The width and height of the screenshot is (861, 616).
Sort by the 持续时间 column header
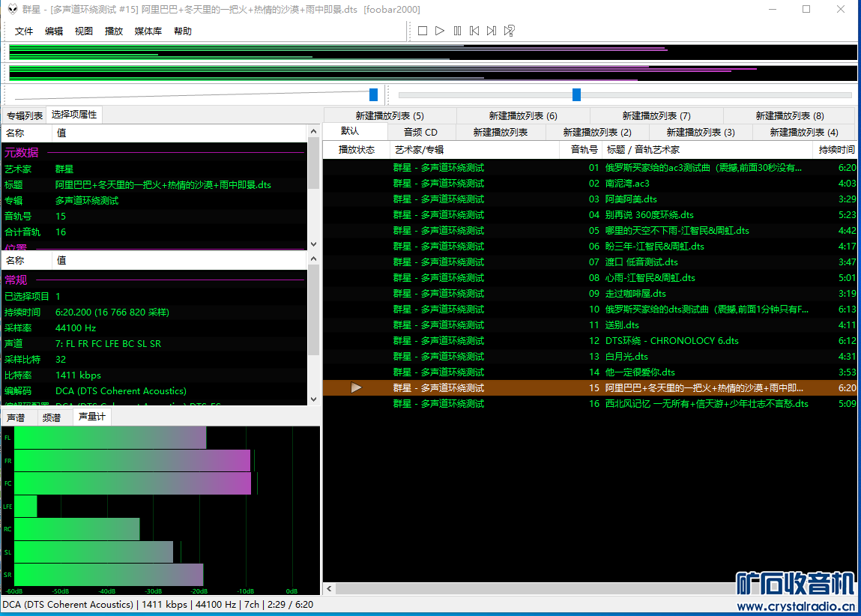click(836, 150)
